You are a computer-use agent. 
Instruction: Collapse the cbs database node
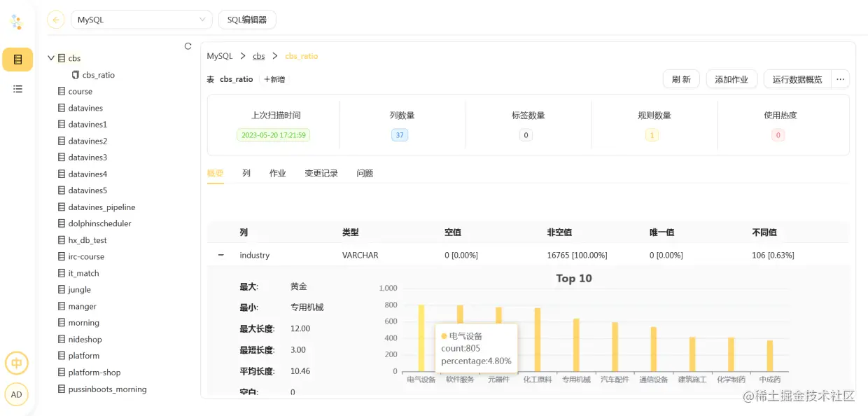click(x=51, y=58)
